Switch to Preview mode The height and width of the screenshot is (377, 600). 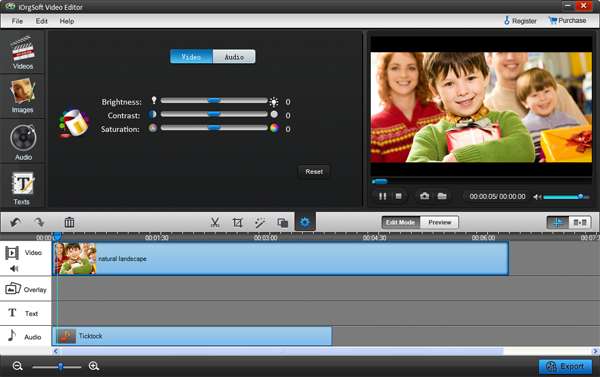click(x=439, y=222)
